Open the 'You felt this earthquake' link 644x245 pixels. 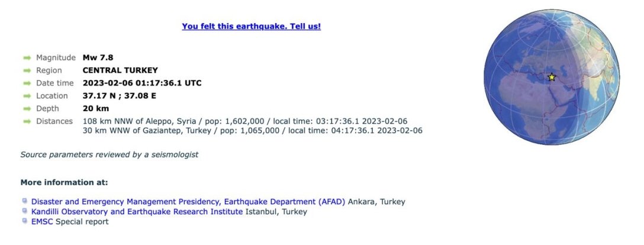point(251,26)
